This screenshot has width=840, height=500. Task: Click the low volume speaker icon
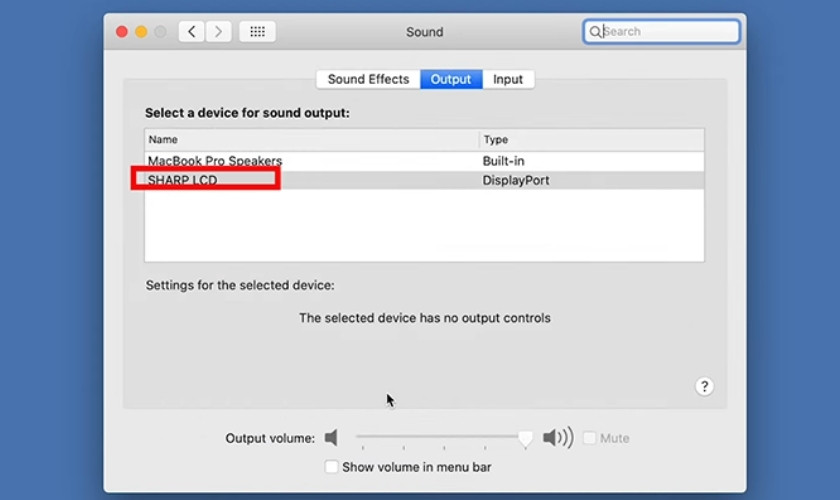pos(332,438)
